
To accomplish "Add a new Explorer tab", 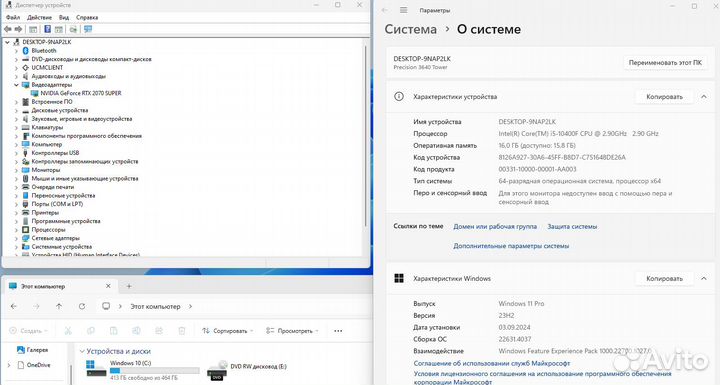I will click(129, 286).
